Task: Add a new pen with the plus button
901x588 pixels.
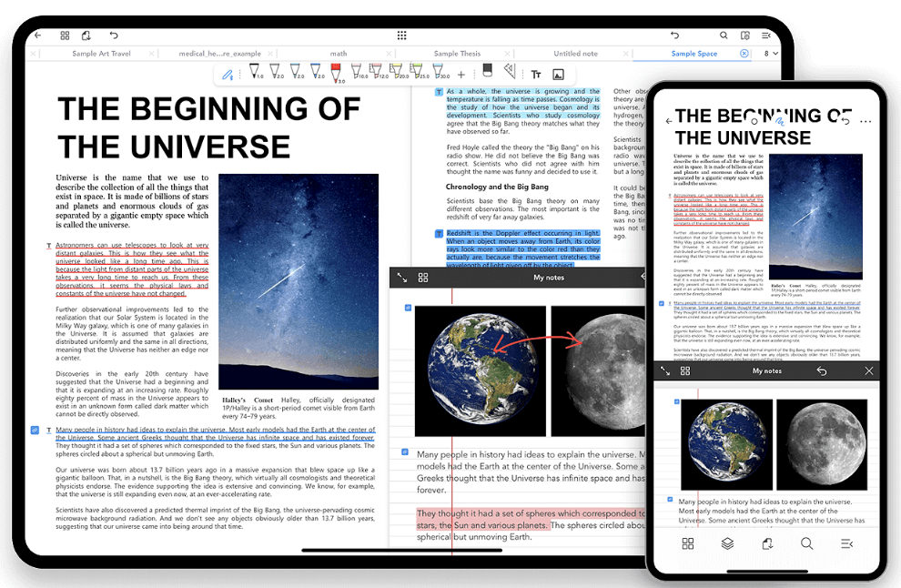Action: tap(461, 75)
